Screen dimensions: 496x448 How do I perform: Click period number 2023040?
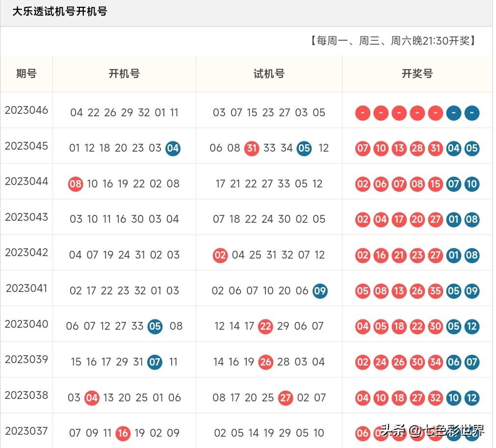pyautogui.click(x=26, y=324)
